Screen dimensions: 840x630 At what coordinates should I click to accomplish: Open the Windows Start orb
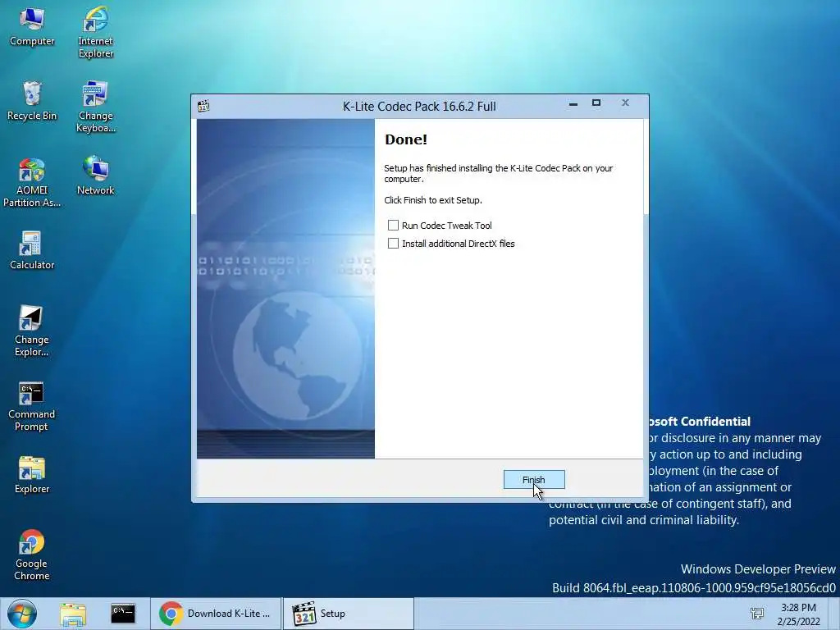[21, 614]
